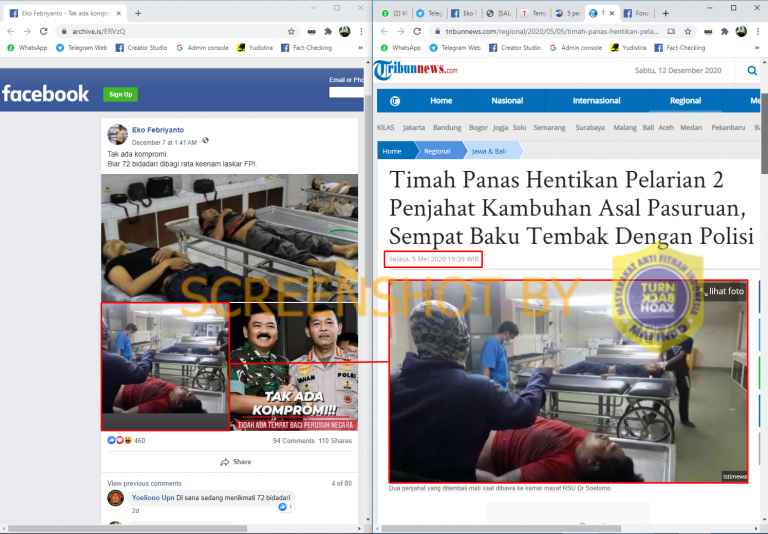Open Regional in Tribunnews nav bar
This screenshot has height=534, width=768.
click(685, 100)
